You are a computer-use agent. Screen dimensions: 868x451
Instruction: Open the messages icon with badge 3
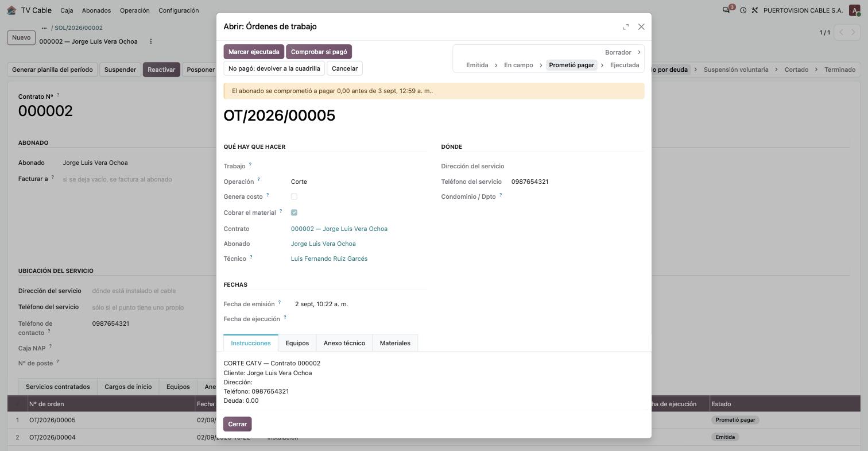point(727,10)
